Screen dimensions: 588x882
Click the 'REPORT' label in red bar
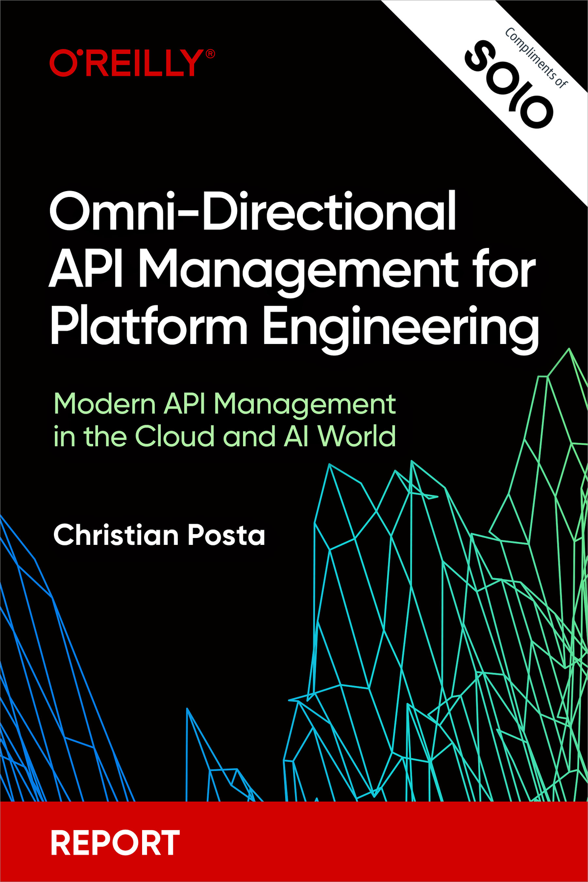point(115,843)
